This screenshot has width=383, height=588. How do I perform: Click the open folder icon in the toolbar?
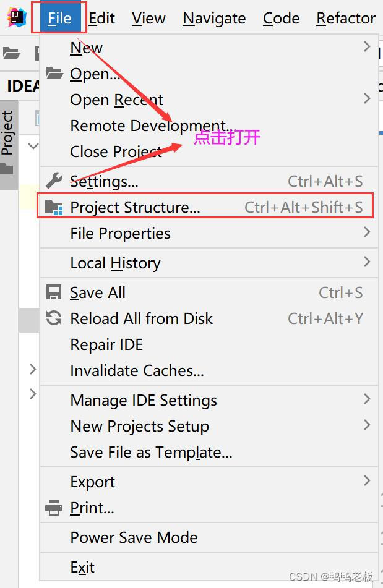click(x=12, y=54)
